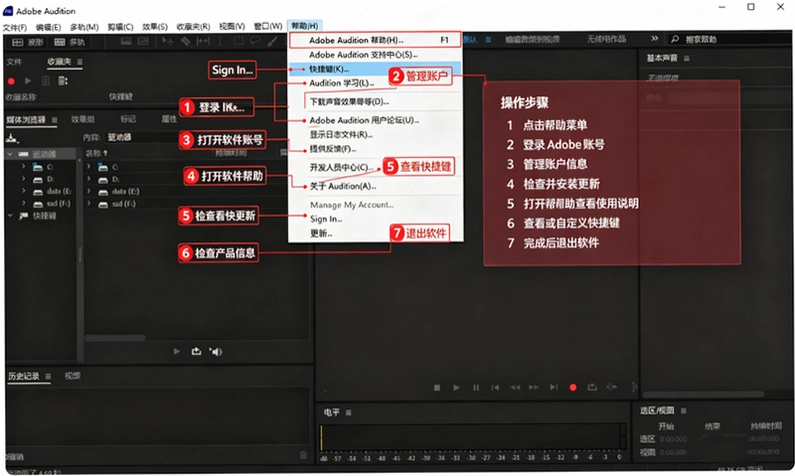
Task: Select the Paintbrush Selection tool
Action: pyautogui.click(x=272, y=42)
